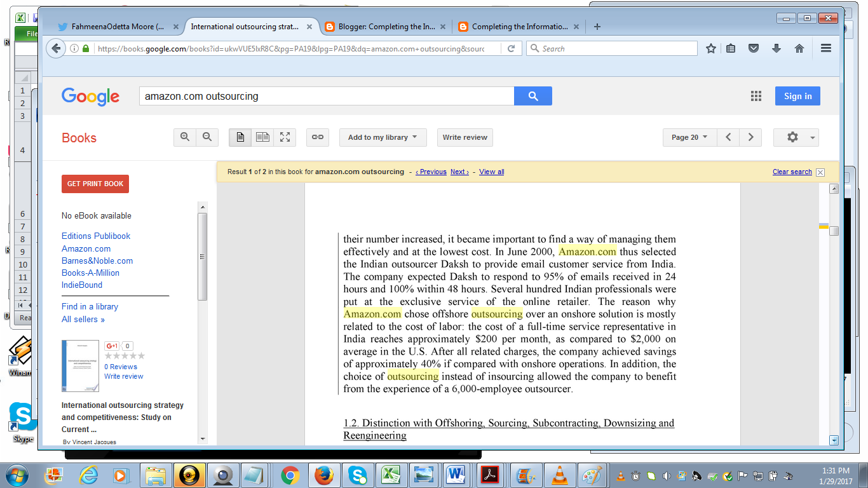Show bookmarks list icon in Firefox toolbar

tap(731, 48)
